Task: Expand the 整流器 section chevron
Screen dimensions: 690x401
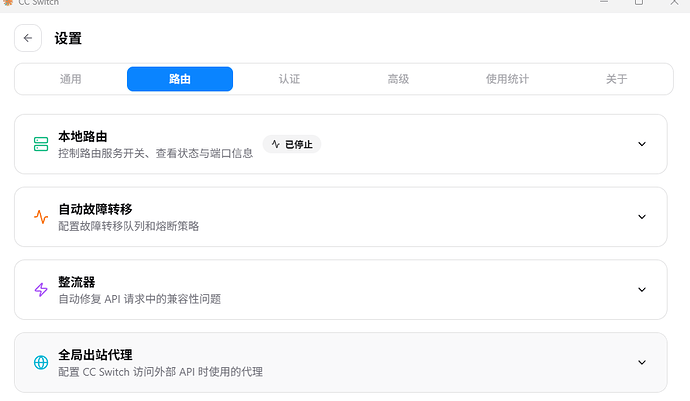Action: [642, 290]
